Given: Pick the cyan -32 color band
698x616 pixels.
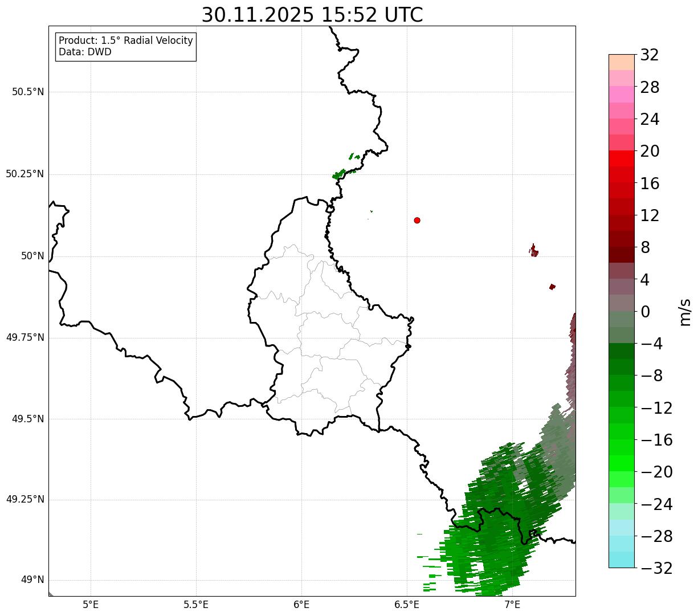Looking at the screenshot, I should [x=622, y=560].
